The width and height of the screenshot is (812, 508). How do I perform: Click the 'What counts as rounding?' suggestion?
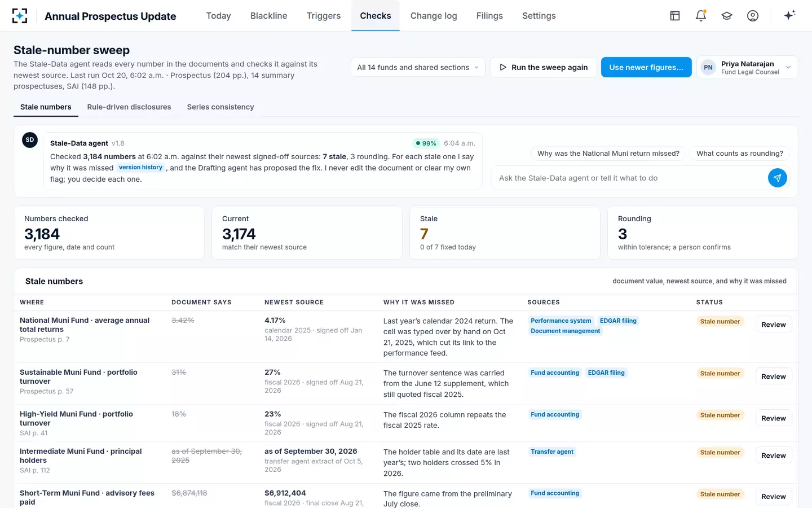click(x=740, y=154)
